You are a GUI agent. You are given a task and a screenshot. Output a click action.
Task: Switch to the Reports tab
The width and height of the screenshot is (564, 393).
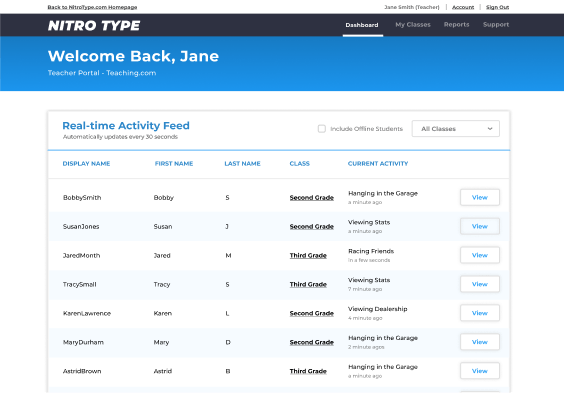(x=456, y=25)
